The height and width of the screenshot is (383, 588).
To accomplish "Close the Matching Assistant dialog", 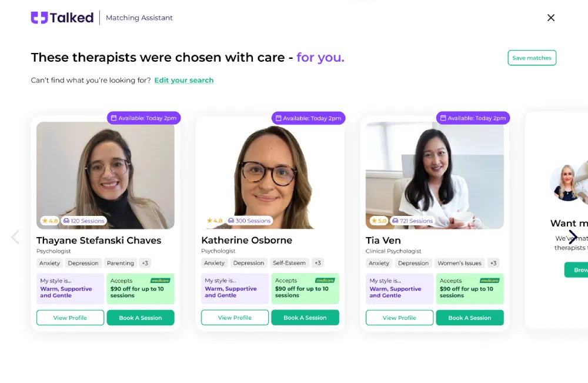I will coord(551,18).
